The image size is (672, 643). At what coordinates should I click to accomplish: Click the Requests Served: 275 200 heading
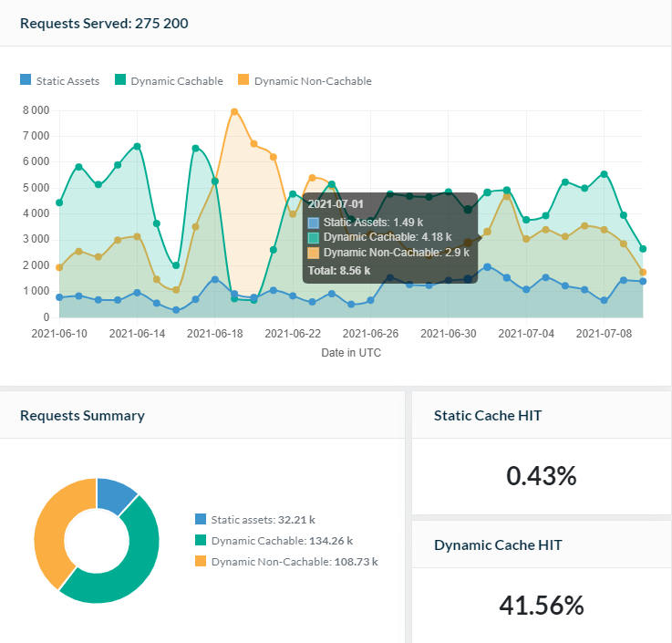104,23
